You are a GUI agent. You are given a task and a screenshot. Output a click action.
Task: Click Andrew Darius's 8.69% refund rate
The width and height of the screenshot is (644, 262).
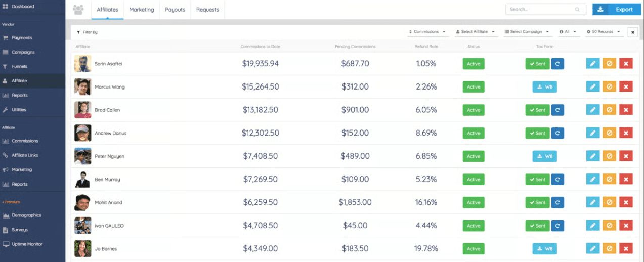click(x=426, y=133)
